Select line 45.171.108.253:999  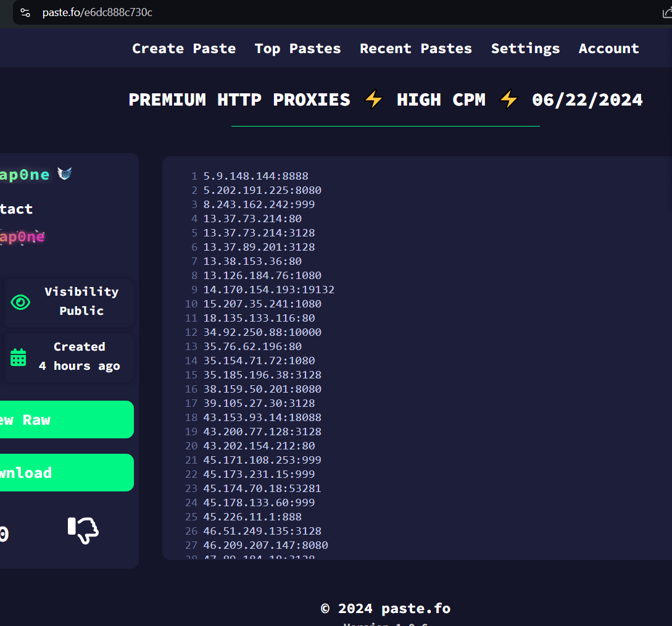(262, 460)
